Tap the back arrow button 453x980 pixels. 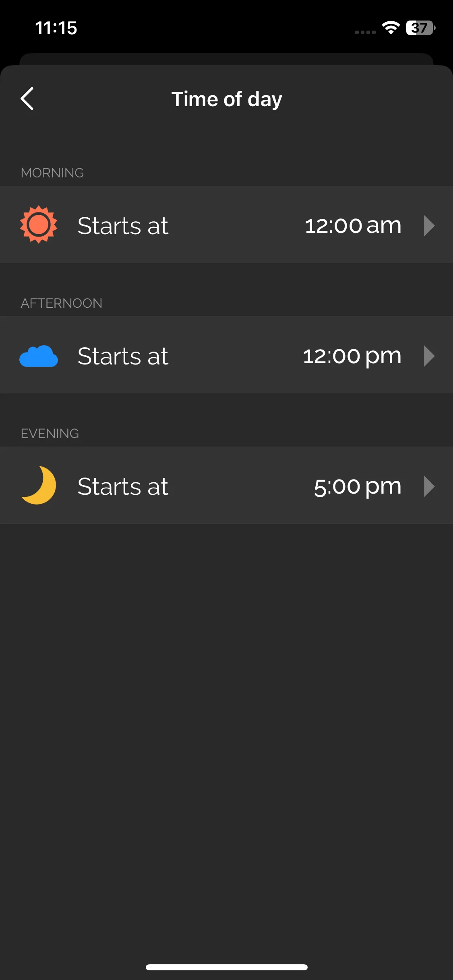[27, 99]
